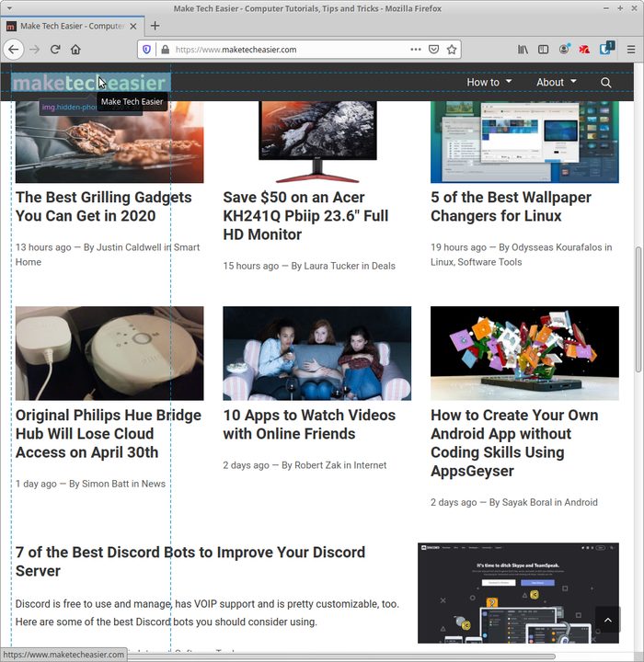Click the News category link

[154, 484]
